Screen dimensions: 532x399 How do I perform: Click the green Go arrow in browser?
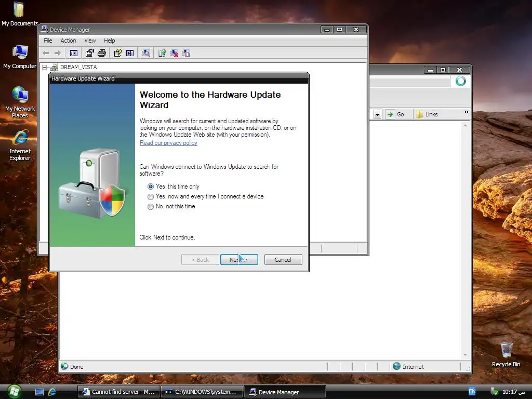click(x=390, y=114)
